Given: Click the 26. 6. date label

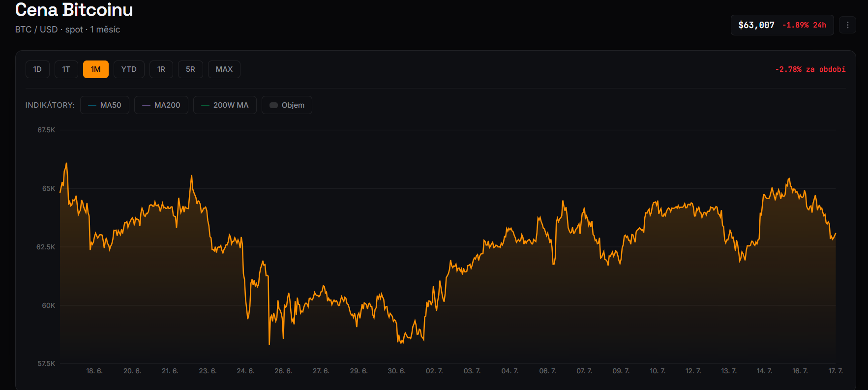Looking at the screenshot, I should coord(283,371).
